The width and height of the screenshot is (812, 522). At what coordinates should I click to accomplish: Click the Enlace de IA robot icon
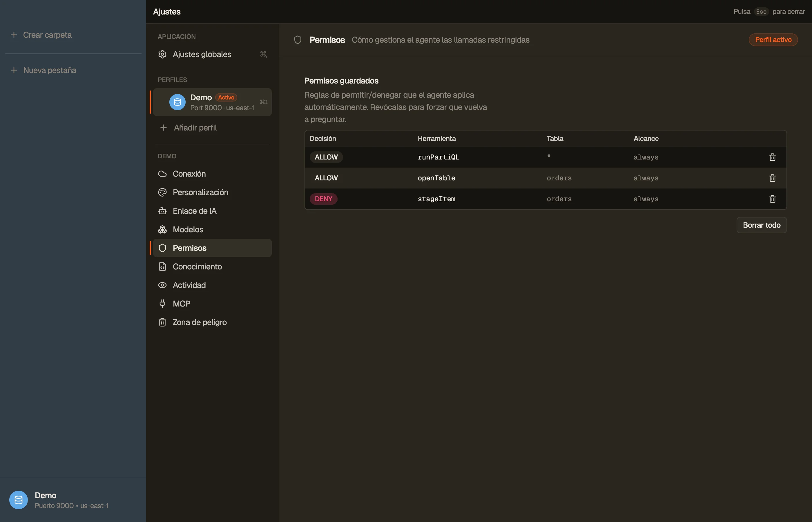[162, 211]
